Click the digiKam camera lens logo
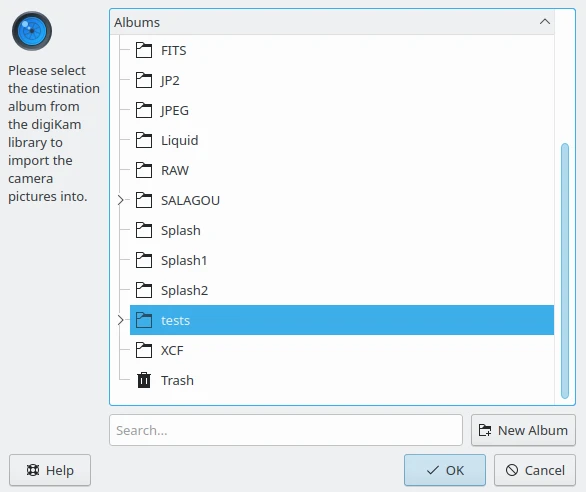586x492 pixels. (32, 31)
